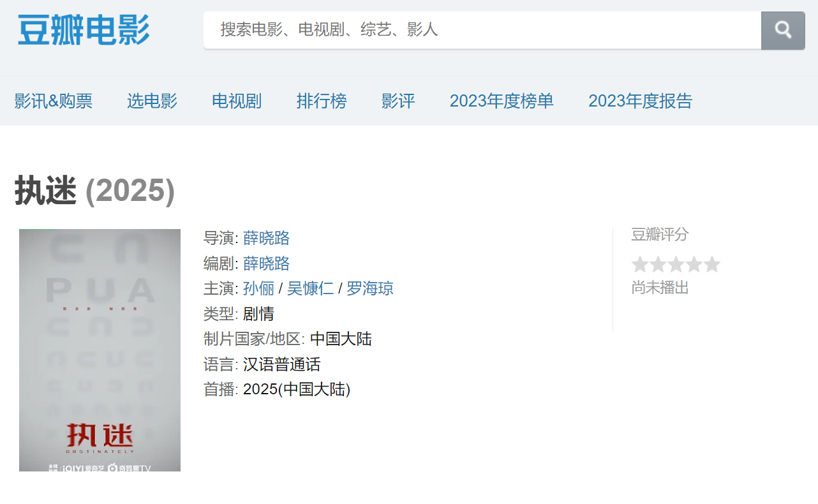This screenshot has height=504, width=818.
Task: Open the 2023年度榜单 link
Action: pyautogui.click(x=502, y=101)
